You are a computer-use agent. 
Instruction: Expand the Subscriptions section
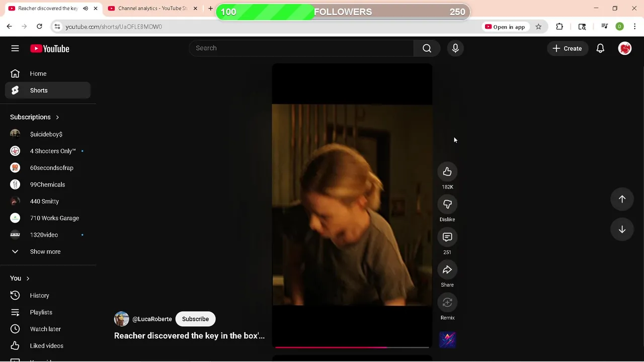coord(35,117)
